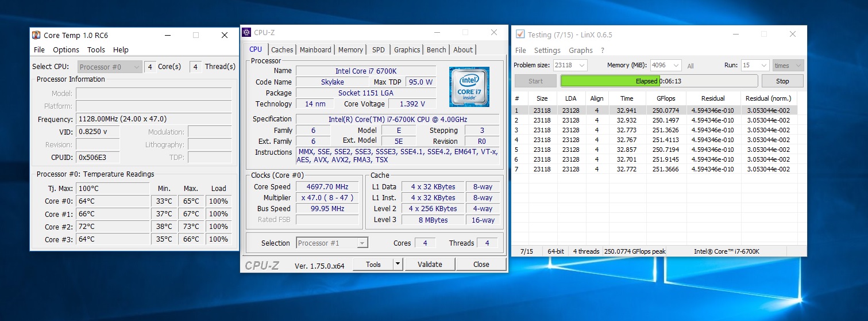Switch to the Bench tab in CPU-Z

click(437, 50)
